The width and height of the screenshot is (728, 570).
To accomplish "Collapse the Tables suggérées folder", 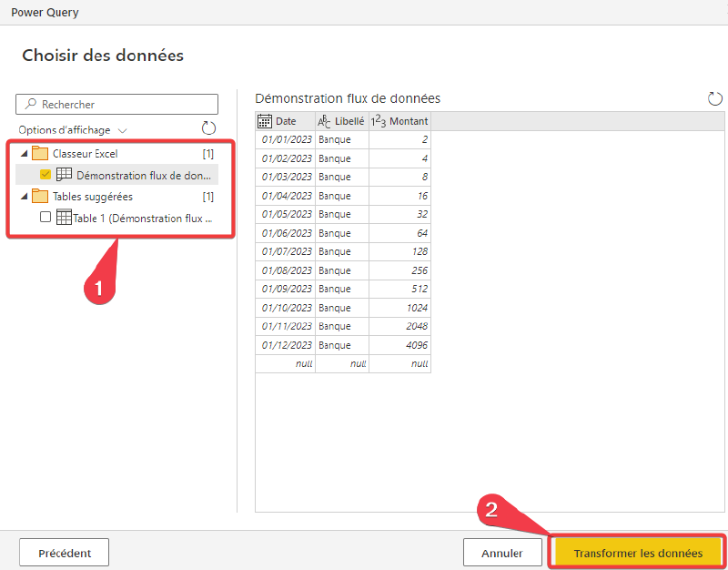I will [x=25, y=197].
